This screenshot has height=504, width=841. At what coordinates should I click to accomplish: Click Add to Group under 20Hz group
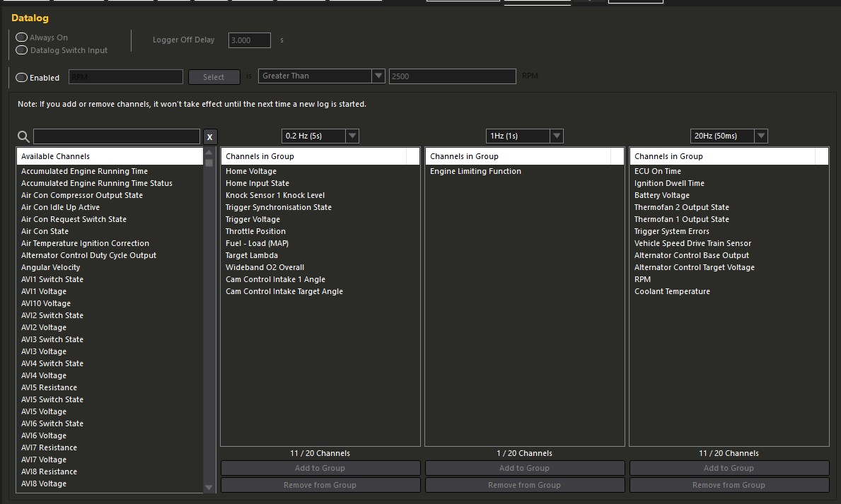point(729,468)
